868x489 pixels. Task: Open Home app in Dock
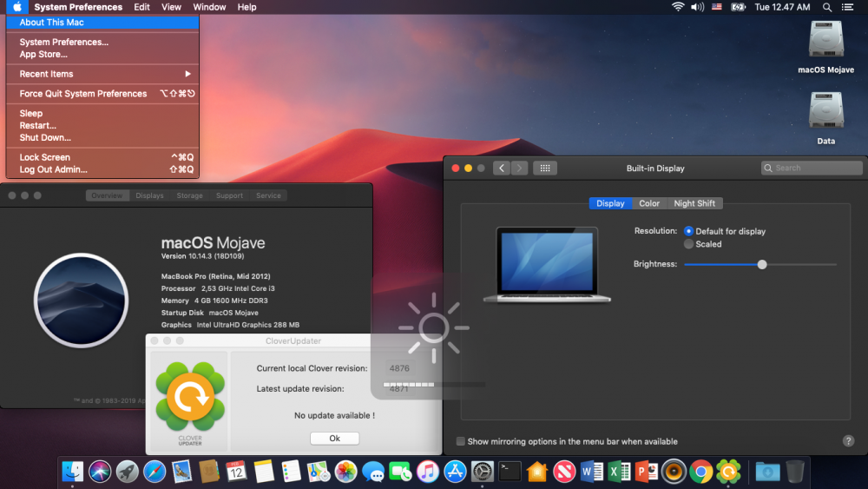[x=537, y=472]
